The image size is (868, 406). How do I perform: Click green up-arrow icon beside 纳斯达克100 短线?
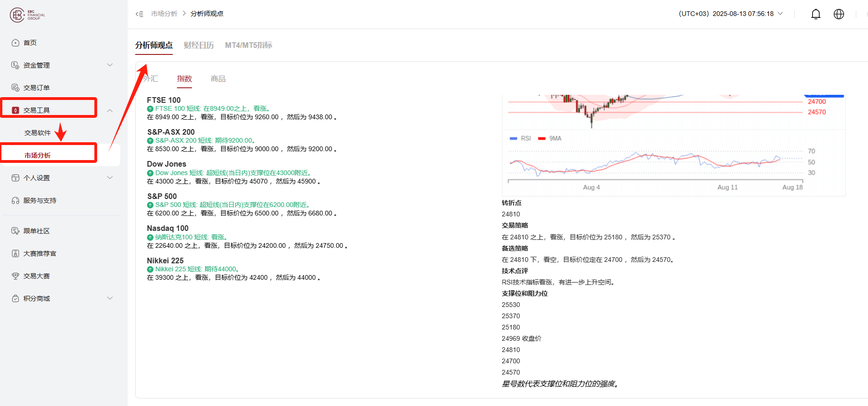tap(150, 237)
